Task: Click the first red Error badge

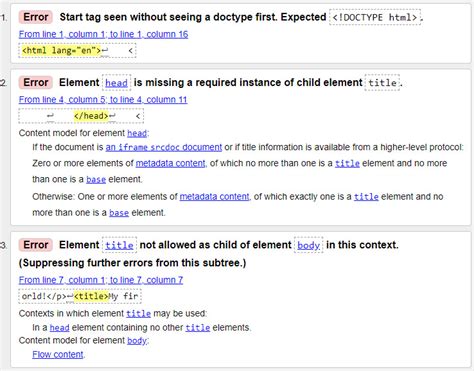Action: (x=36, y=17)
